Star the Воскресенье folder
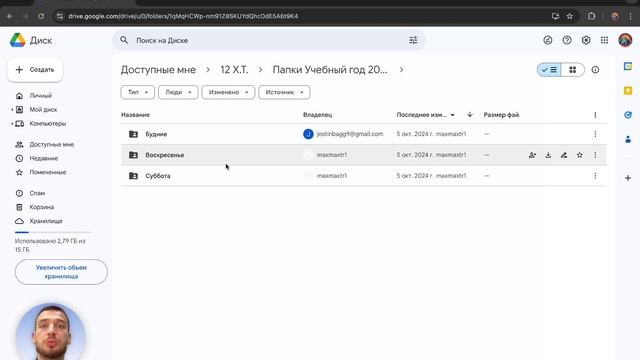The image size is (640, 360). coord(580,155)
